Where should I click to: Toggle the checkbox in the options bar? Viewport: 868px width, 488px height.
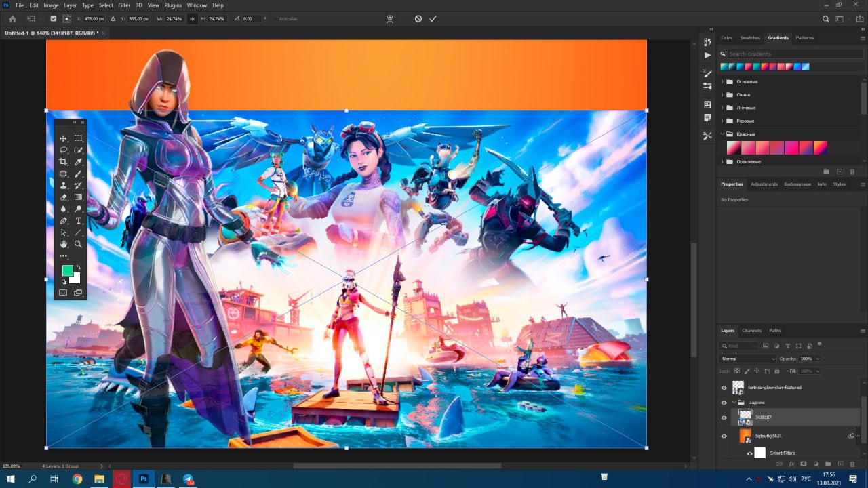(x=54, y=19)
